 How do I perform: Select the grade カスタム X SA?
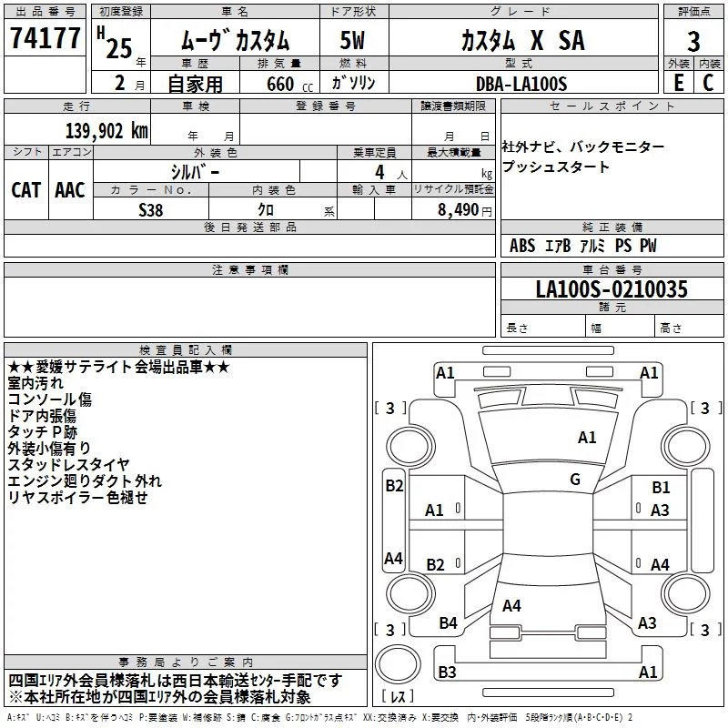click(x=522, y=40)
